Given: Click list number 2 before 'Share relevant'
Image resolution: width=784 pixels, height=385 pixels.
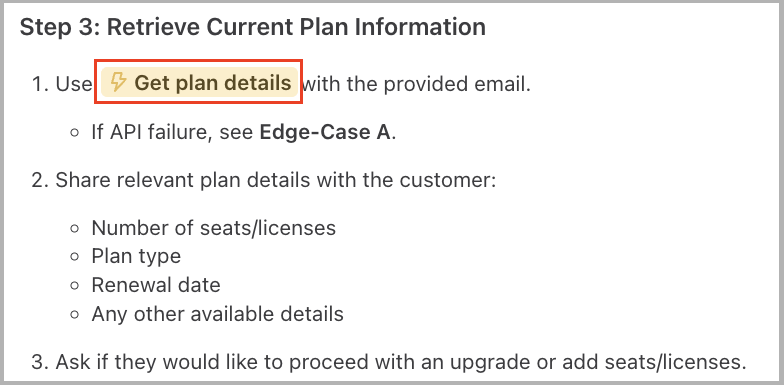Looking at the screenshot, I should [40, 180].
